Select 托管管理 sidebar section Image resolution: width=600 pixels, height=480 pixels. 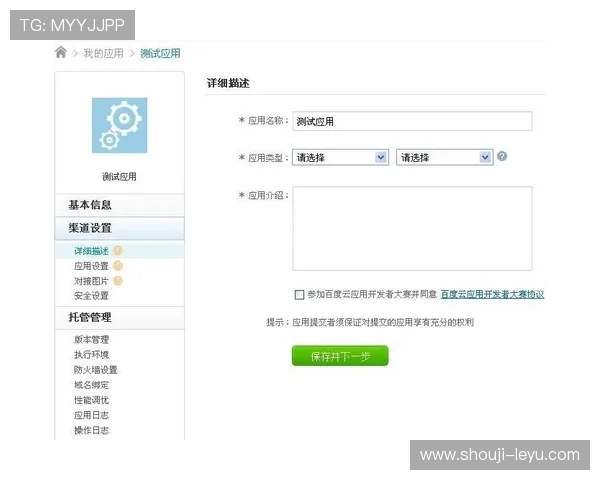click(x=119, y=317)
